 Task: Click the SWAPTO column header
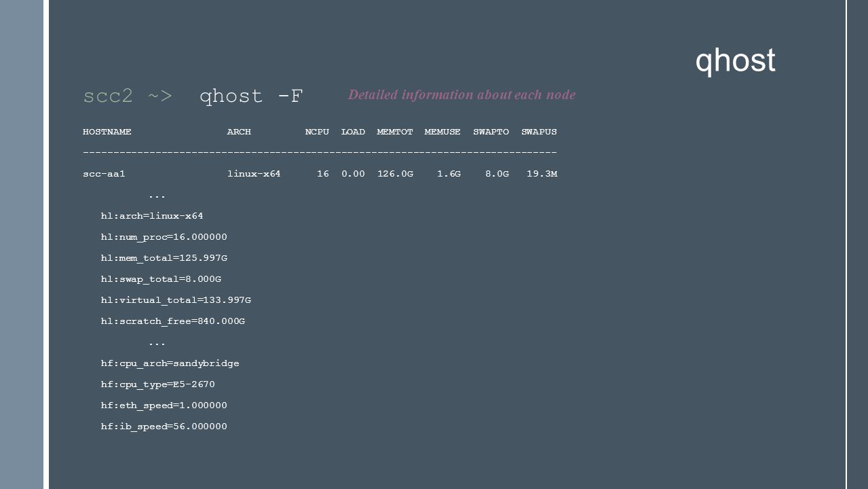pos(491,132)
